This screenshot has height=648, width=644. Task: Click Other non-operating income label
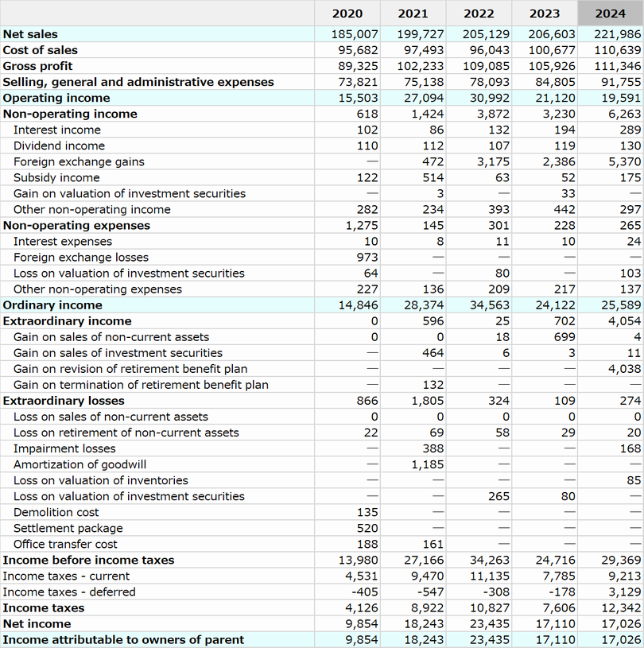[x=91, y=210]
